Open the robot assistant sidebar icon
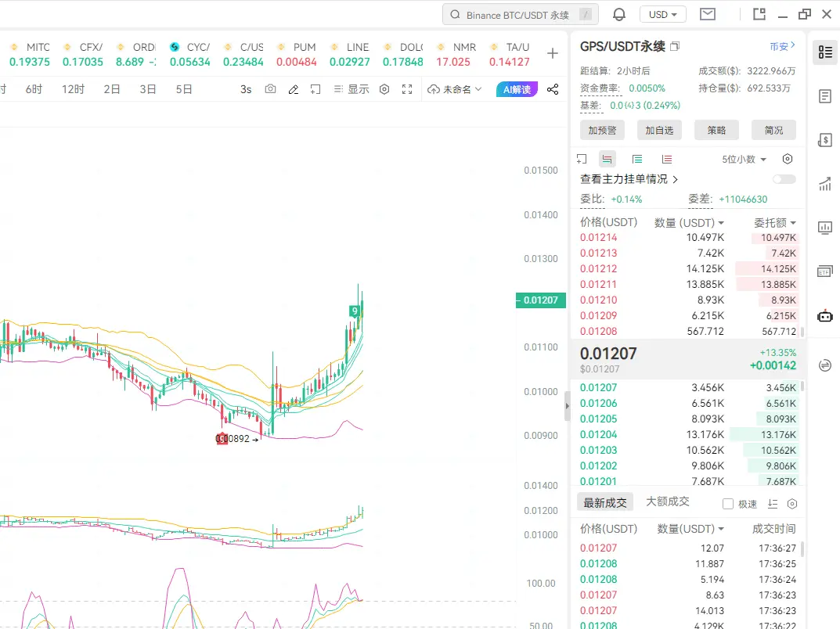 click(x=825, y=316)
